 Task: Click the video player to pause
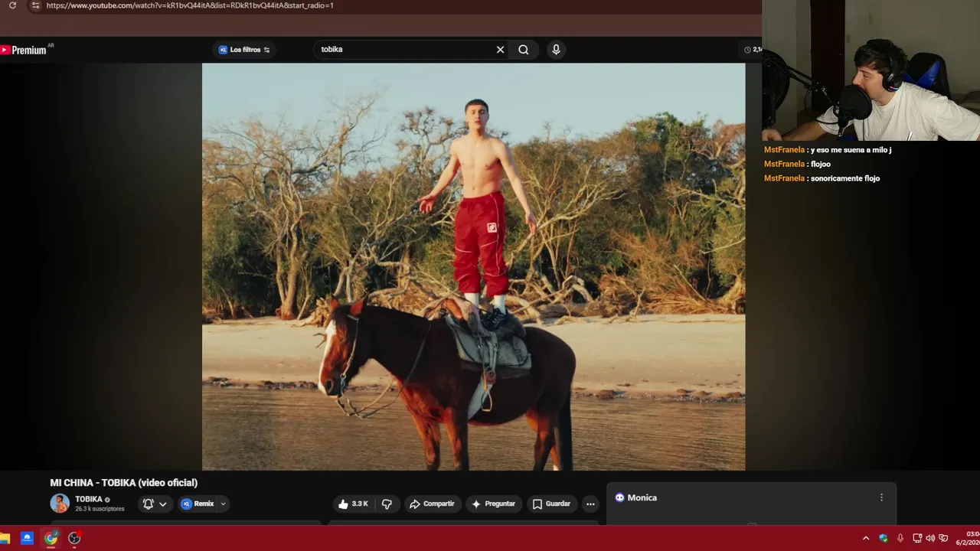pyautogui.click(x=473, y=266)
